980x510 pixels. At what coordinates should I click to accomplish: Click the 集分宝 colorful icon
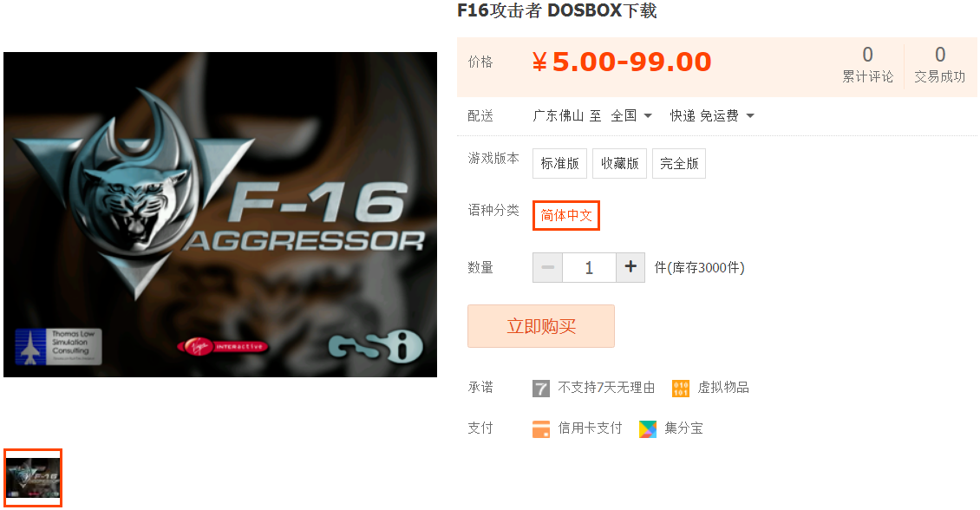click(648, 428)
